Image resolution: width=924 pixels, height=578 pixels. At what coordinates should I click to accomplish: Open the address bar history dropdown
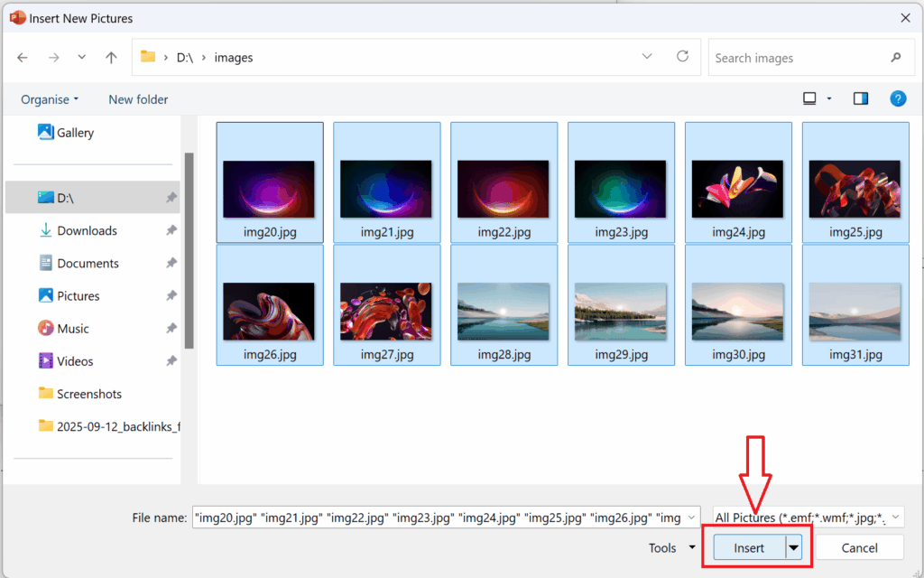pos(647,57)
